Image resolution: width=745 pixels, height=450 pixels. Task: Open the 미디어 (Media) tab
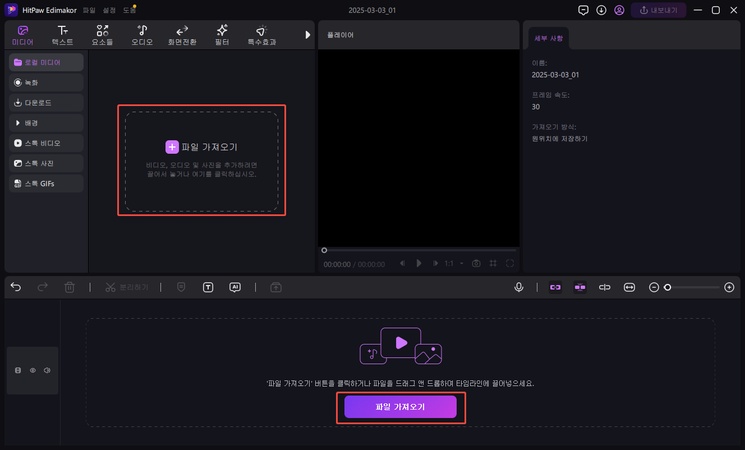click(x=22, y=36)
